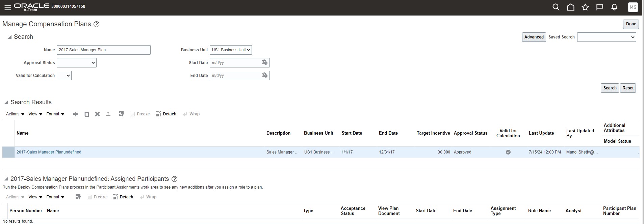Open Start Date calendar picker in Search
The height and width of the screenshot is (224, 644).
point(265,62)
